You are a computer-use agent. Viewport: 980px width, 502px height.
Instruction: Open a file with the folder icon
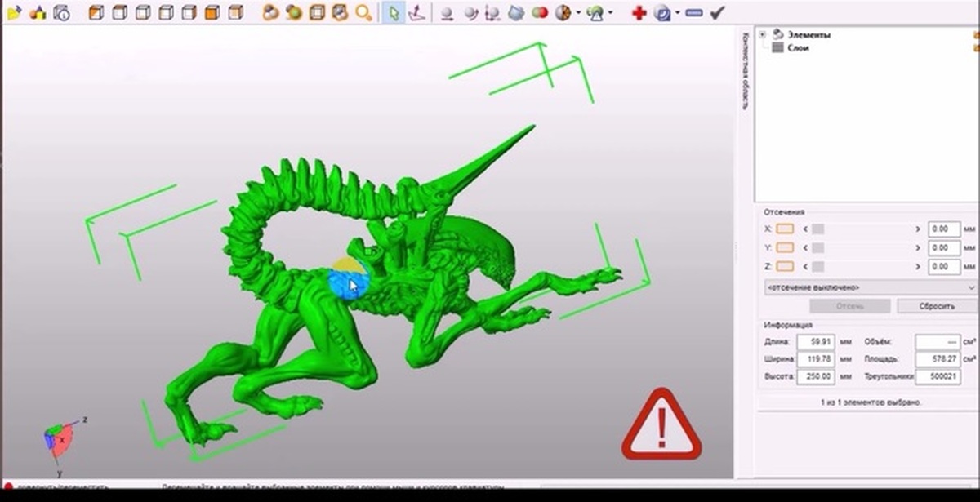coord(14,12)
